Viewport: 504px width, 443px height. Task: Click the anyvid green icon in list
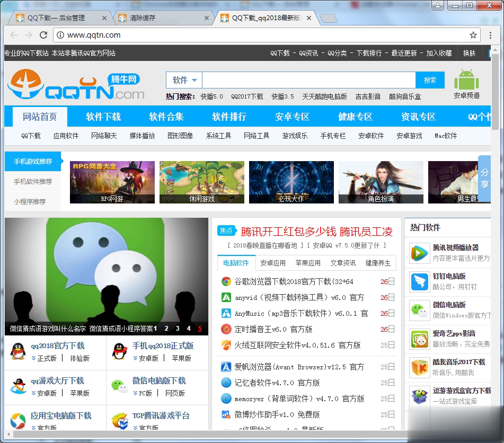226,297
